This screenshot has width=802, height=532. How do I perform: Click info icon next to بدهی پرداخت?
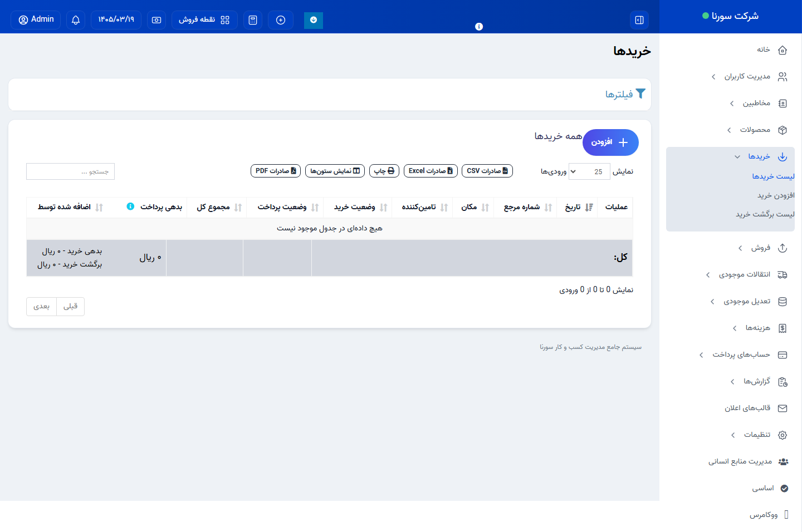(130, 206)
